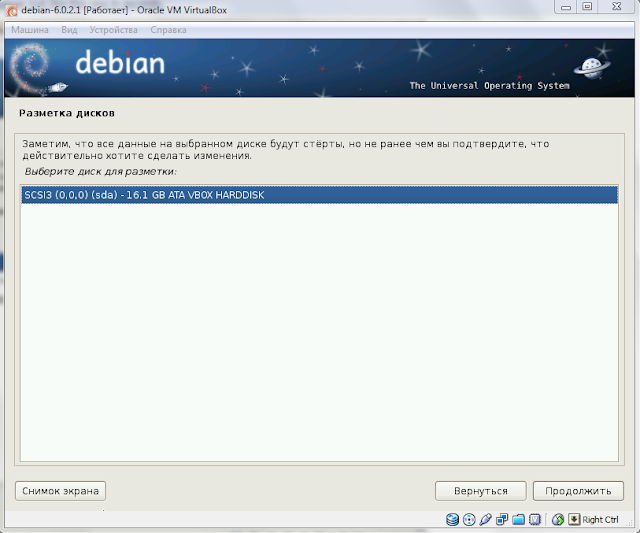Click the Продолжить button
This screenshot has height=533, width=640.
coord(578,491)
